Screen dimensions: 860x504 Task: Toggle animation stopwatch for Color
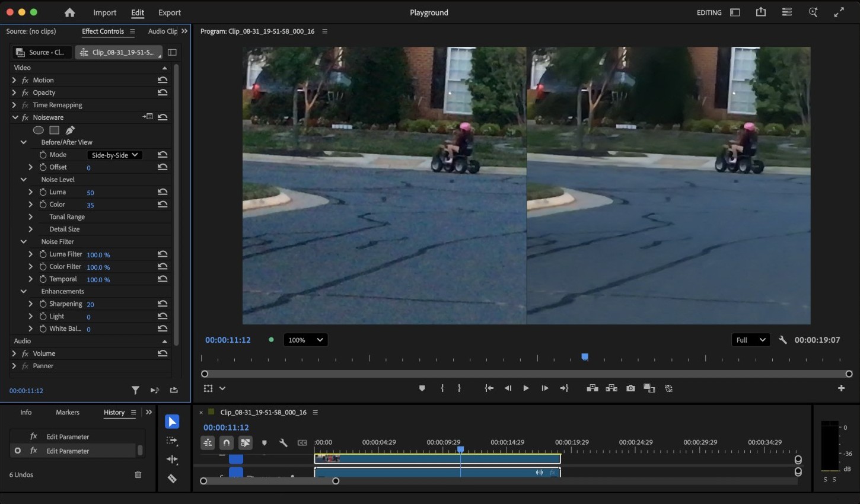click(x=43, y=205)
